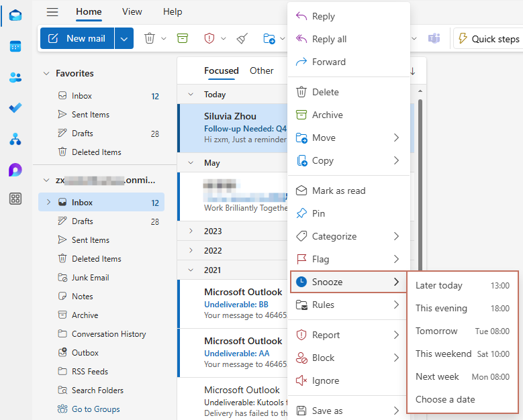Open the Junk Email folder
Image resolution: width=523 pixels, height=420 pixels.
click(x=101, y=277)
